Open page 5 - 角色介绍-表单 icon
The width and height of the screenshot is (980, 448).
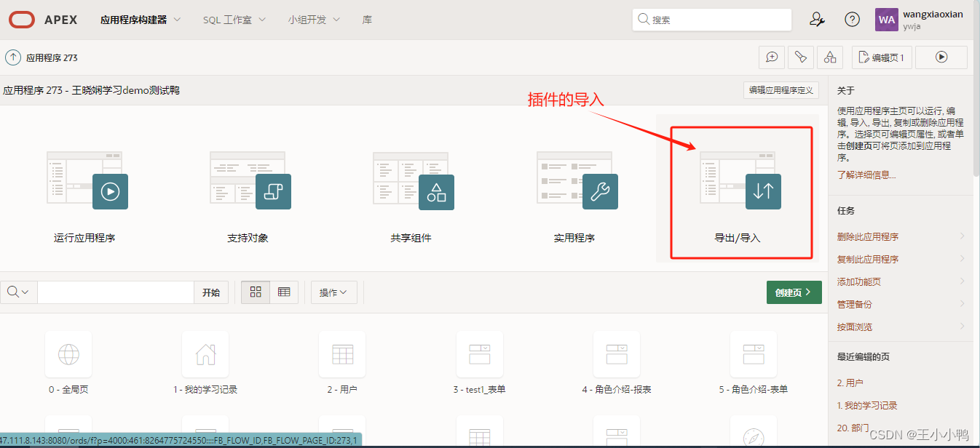pyautogui.click(x=754, y=354)
